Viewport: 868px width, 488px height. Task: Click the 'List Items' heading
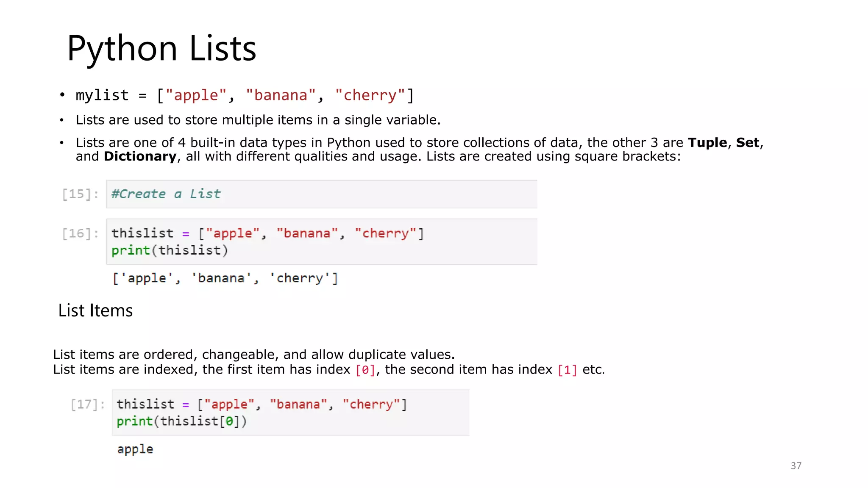95,311
